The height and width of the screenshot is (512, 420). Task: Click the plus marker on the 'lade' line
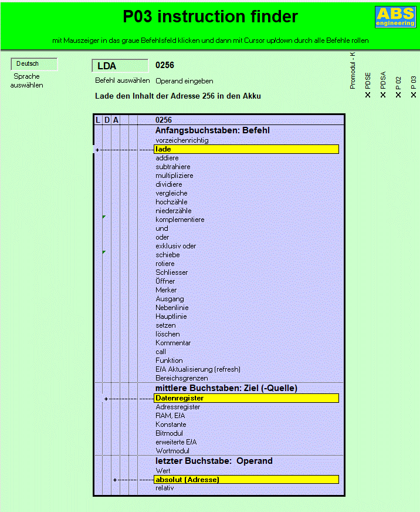pyautogui.click(x=97, y=150)
